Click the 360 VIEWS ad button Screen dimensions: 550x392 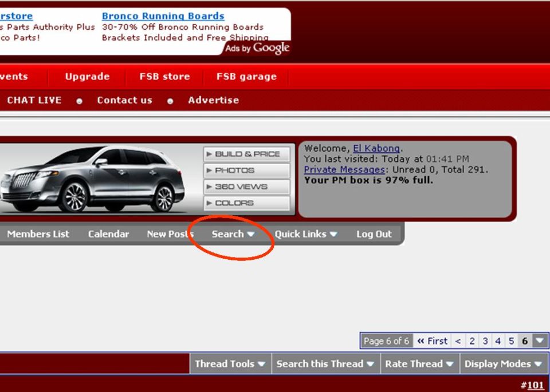(x=246, y=187)
